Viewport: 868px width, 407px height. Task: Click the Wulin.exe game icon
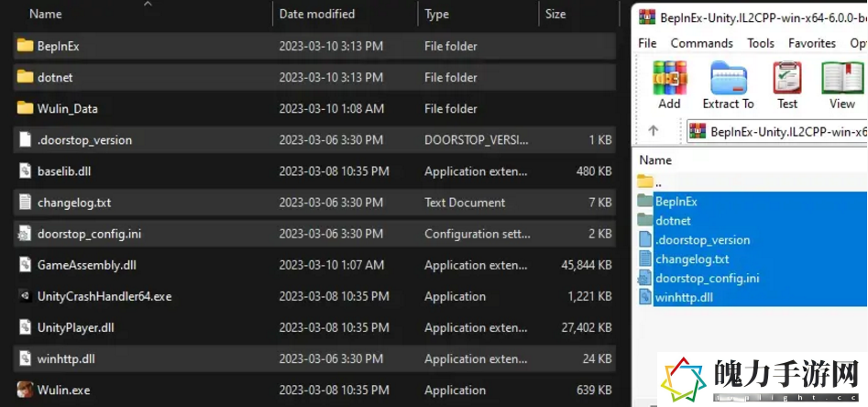click(25, 390)
